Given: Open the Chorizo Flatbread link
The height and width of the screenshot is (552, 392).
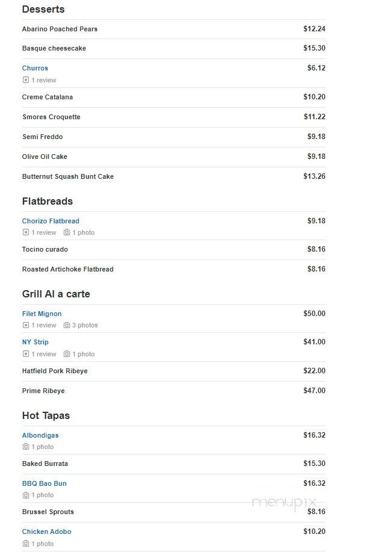Looking at the screenshot, I should coord(51,221).
